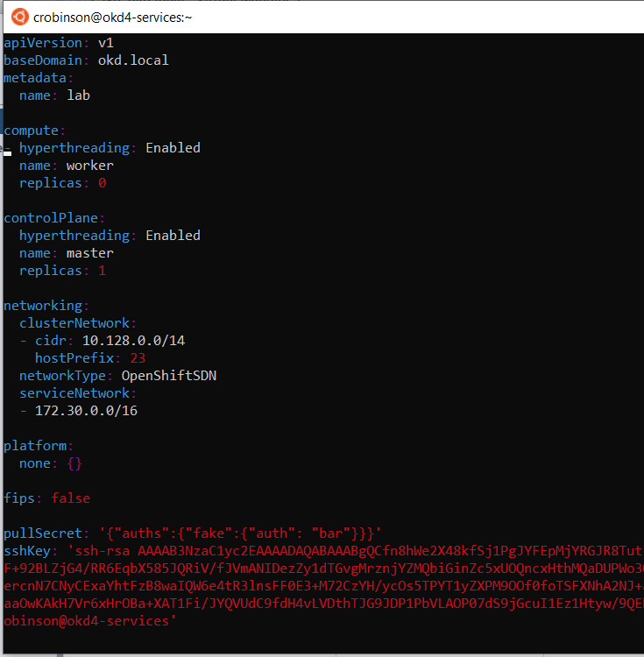The image size is (644, 657).
Task: Click the cidr value '10.128.0.0/14'
Action: 134,341
